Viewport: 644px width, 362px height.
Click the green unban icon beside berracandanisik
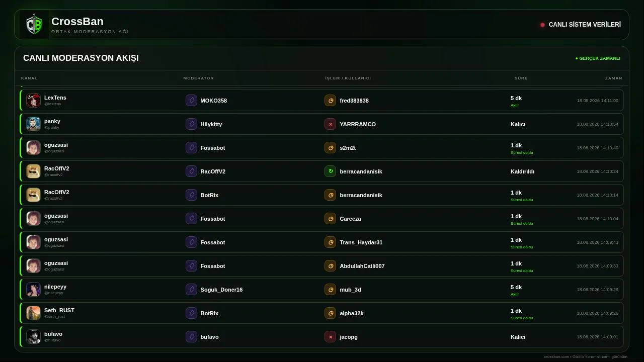(330, 171)
